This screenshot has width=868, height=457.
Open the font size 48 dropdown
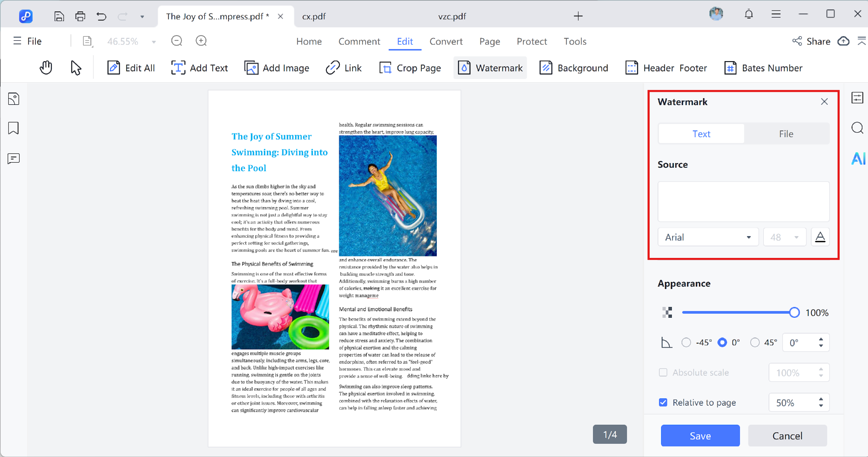784,237
